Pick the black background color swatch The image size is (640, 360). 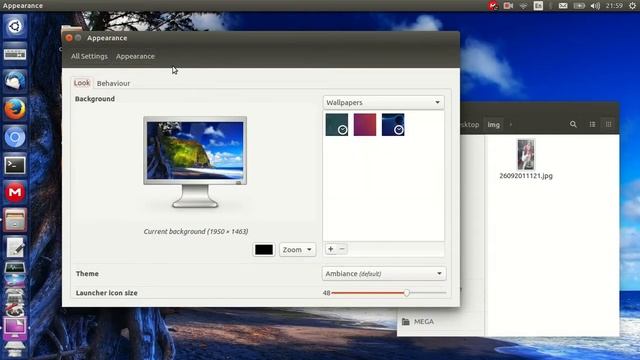tap(264, 249)
